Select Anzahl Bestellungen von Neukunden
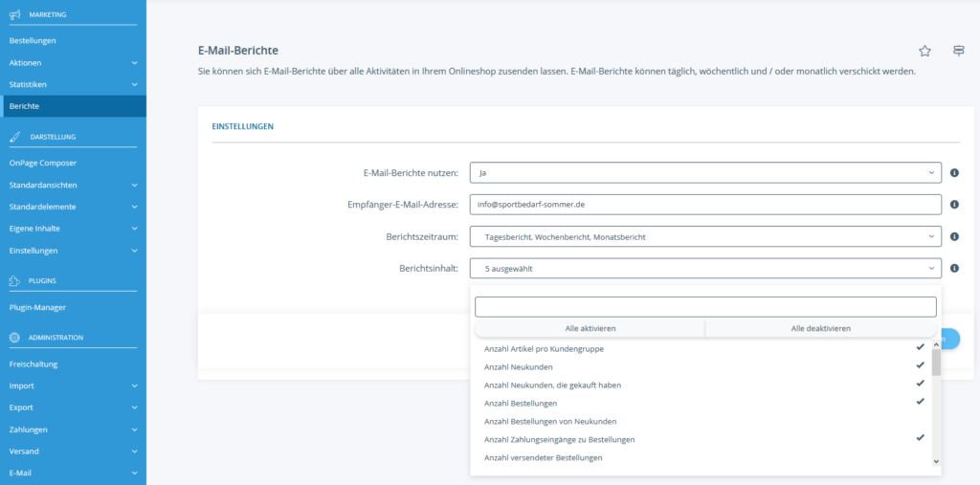This screenshot has height=485, width=980. (x=701, y=421)
